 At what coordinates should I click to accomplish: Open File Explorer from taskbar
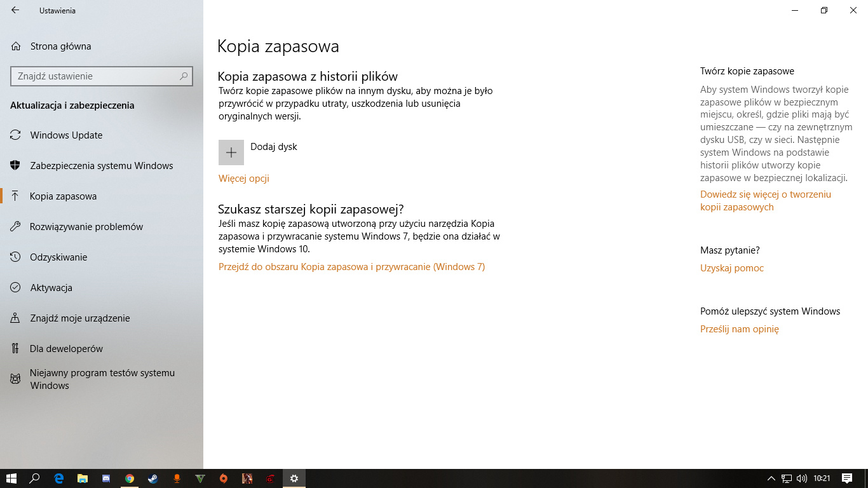(x=82, y=478)
